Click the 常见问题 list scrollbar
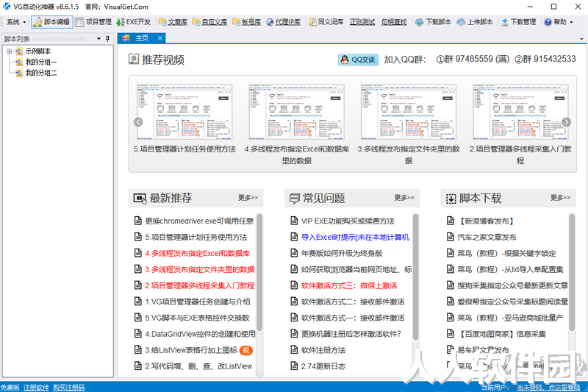588x392 pixels. [415, 277]
